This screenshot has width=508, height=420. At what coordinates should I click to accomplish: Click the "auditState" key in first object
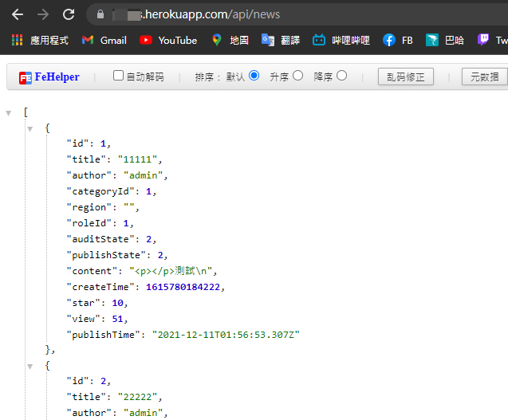[100, 239]
